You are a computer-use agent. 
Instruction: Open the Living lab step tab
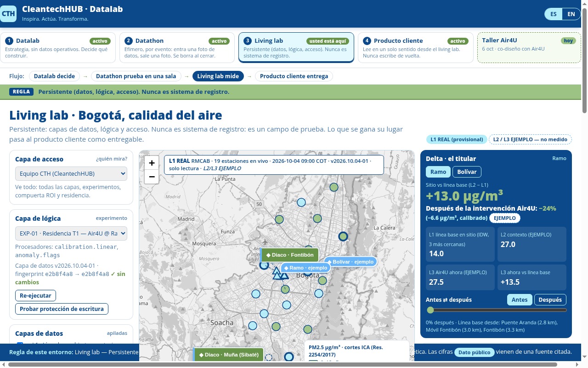[x=296, y=47]
